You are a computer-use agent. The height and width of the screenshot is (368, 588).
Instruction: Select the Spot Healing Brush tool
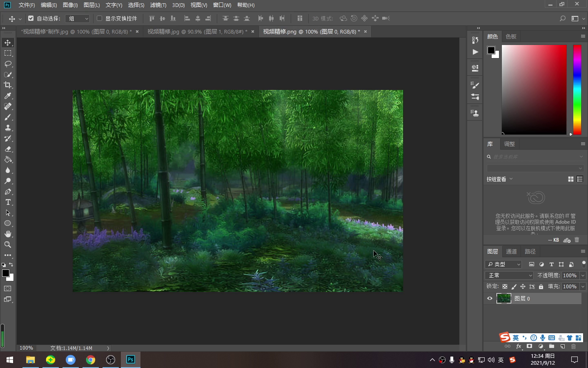tap(8, 106)
